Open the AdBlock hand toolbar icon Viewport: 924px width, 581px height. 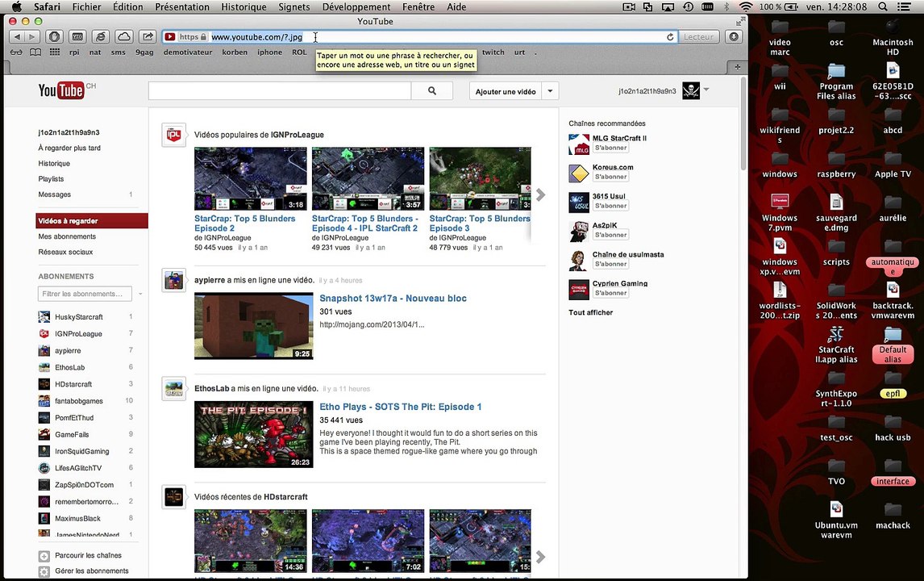pos(54,36)
